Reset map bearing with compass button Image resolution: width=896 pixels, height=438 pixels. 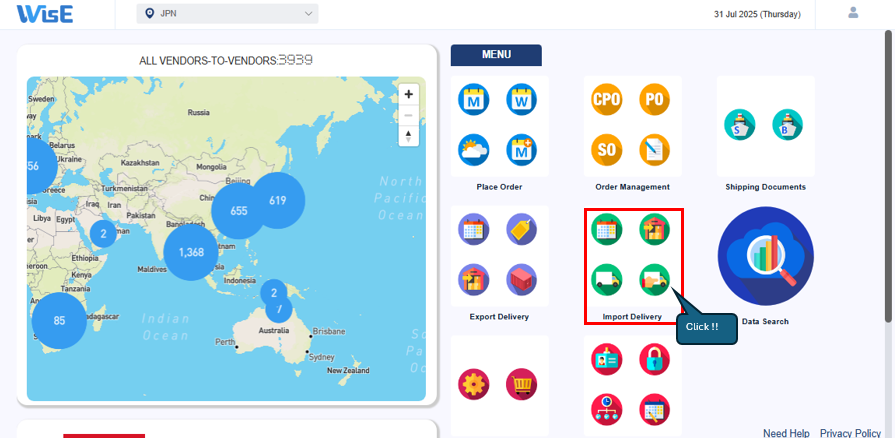pyautogui.click(x=408, y=137)
